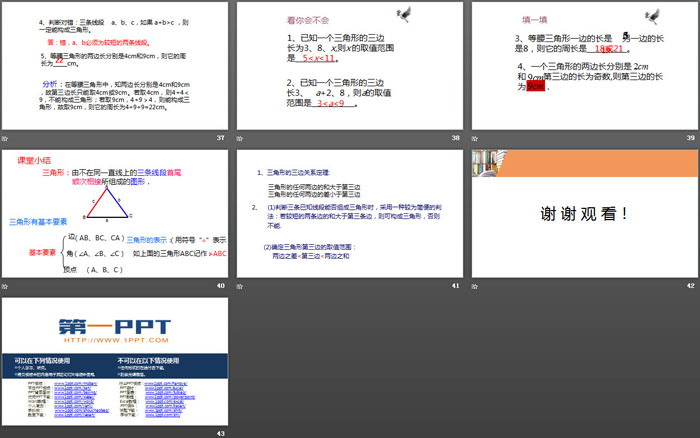Click the bird graphic on slide 38

click(x=403, y=13)
